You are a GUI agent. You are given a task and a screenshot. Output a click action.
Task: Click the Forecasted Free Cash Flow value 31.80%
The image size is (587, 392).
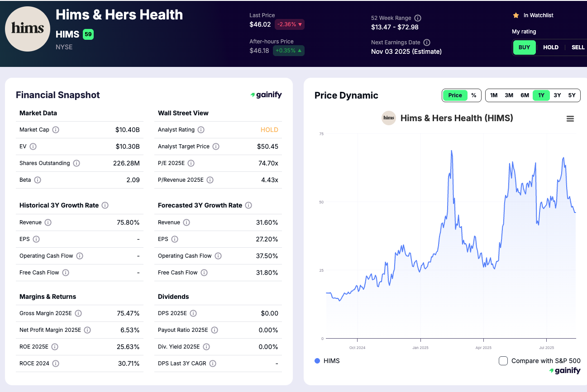(267, 273)
